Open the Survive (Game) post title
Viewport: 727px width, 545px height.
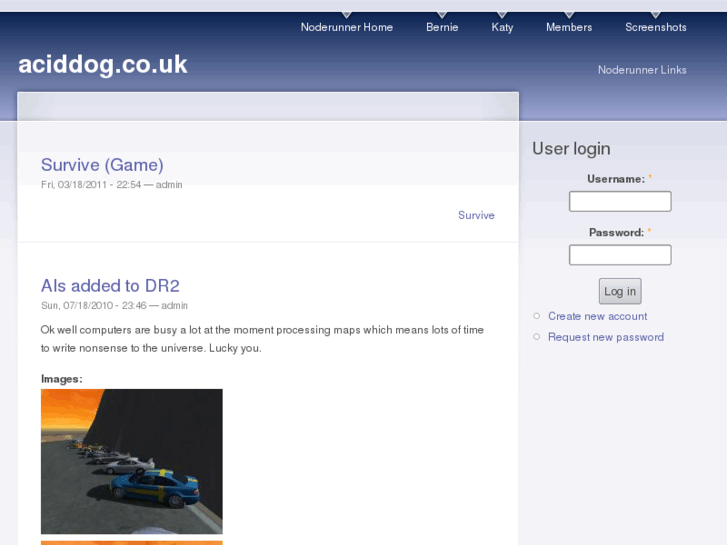102,165
